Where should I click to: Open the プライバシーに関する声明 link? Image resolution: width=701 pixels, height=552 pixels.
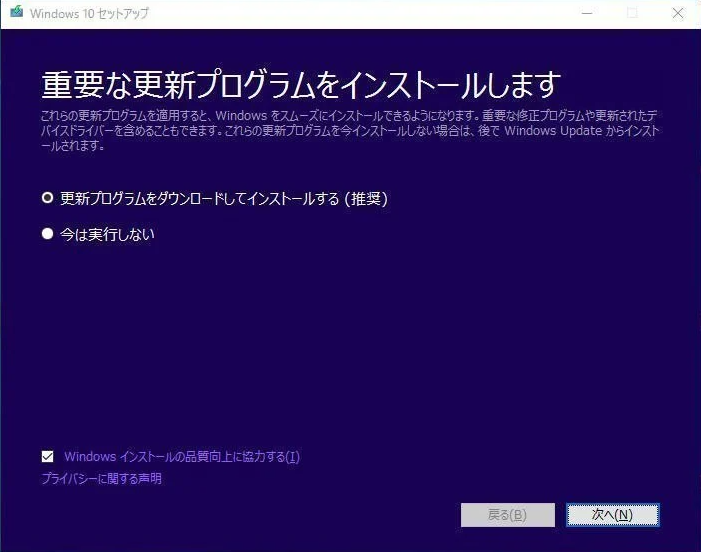[x=101, y=479]
